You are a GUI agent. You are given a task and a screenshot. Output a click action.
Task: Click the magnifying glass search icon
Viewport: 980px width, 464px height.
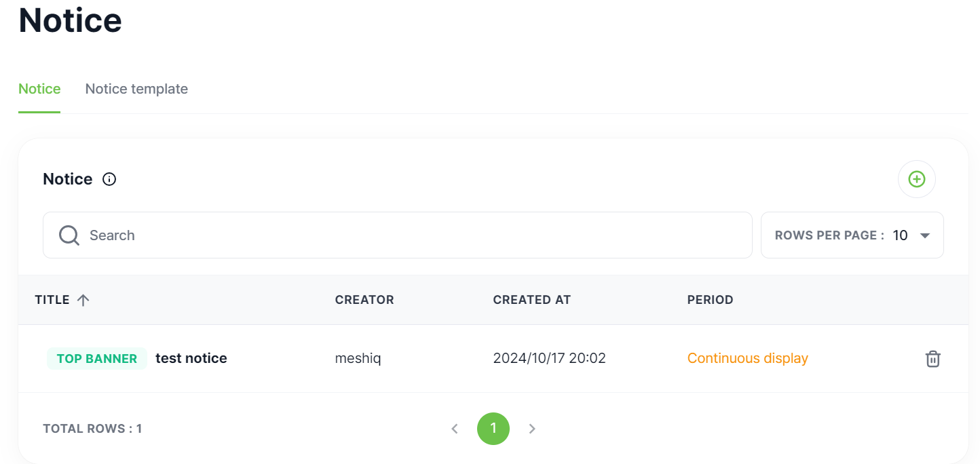pos(69,235)
